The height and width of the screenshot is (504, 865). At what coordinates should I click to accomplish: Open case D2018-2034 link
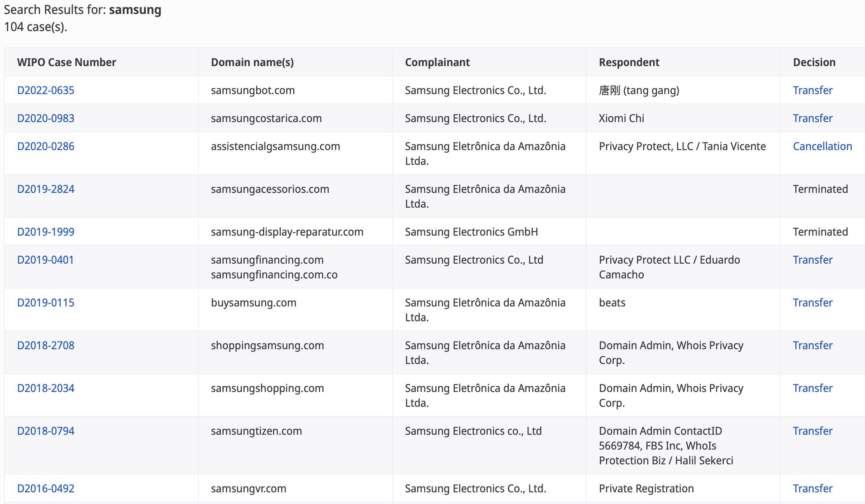tap(46, 388)
